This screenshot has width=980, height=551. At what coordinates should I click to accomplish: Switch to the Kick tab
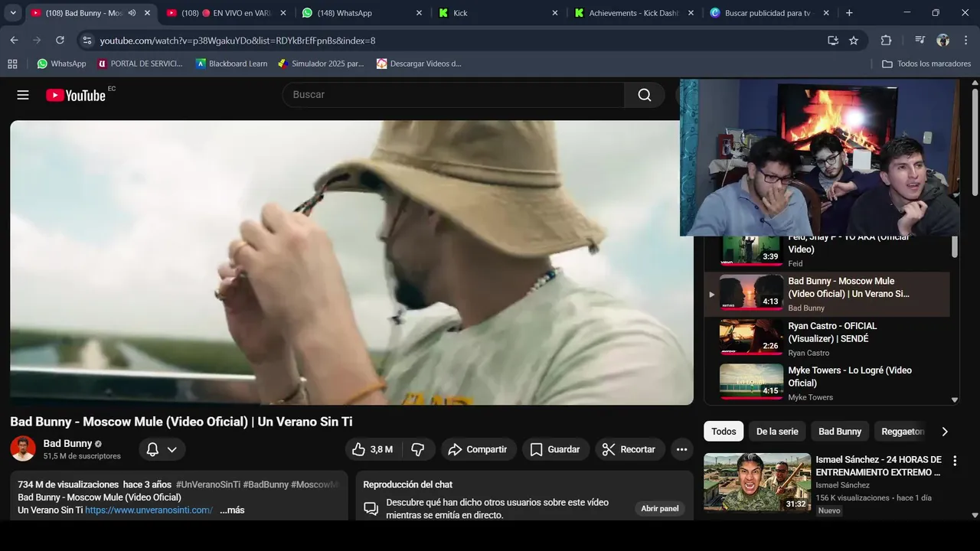click(x=498, y=13)
